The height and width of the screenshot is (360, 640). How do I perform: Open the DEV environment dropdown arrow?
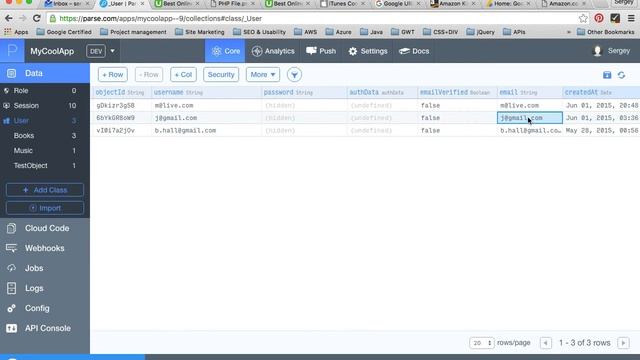pyautogui.click(x=112, y=51)
